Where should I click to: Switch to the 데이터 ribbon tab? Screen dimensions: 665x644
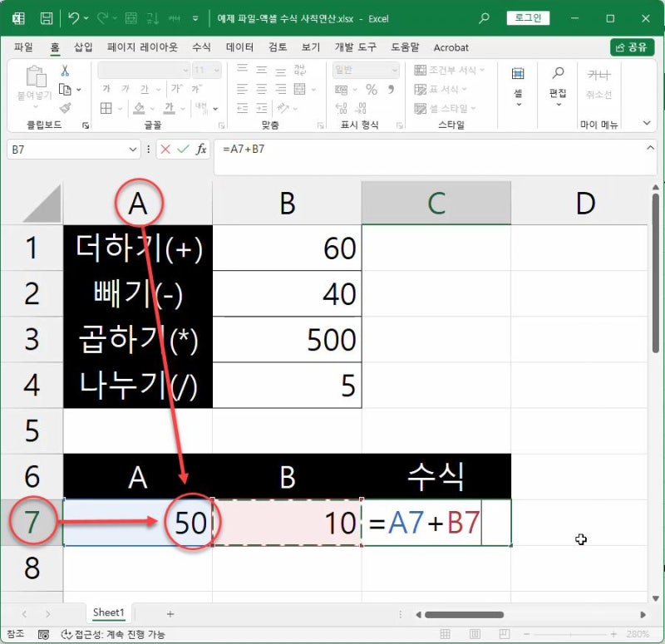coord(239,47)
